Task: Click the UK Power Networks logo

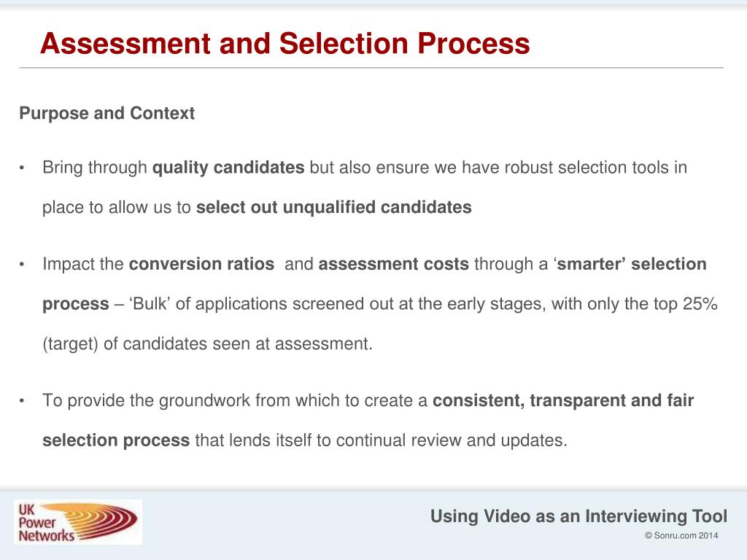Action: pyautogui.click(x=78, y=522)
